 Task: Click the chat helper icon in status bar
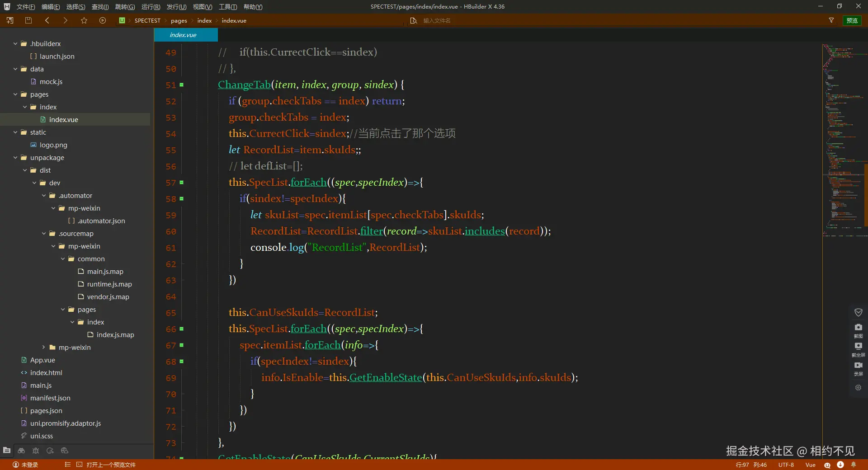[827, 465]
